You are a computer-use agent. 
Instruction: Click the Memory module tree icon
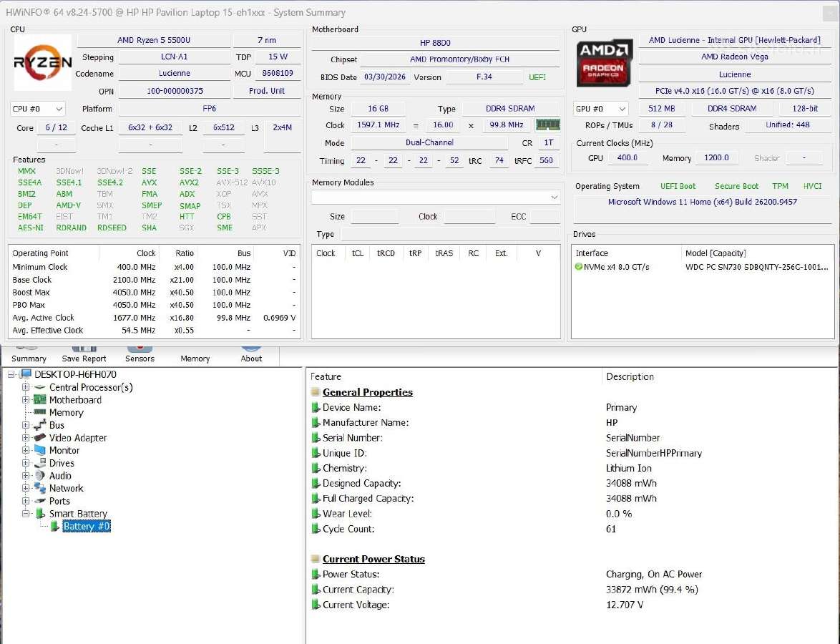tap(39, 412)
